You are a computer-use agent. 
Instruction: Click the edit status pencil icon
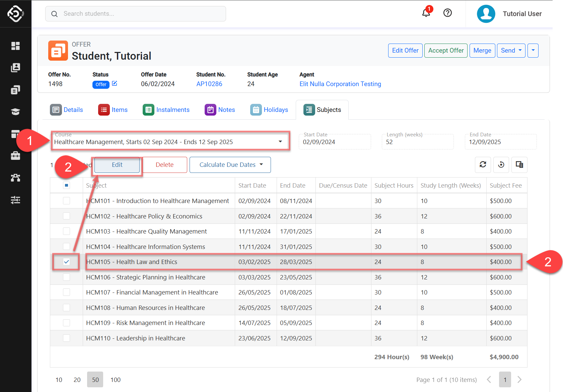coord(115,83)
